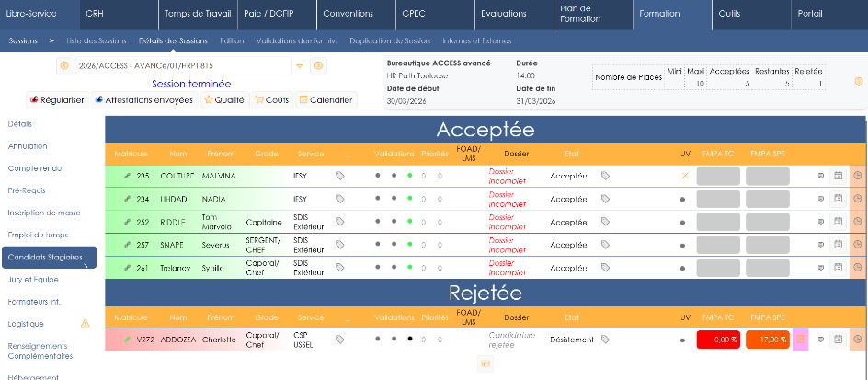Switch to Edition tab
Viewport: 868px width, 380px height.
tap(232, 41)
